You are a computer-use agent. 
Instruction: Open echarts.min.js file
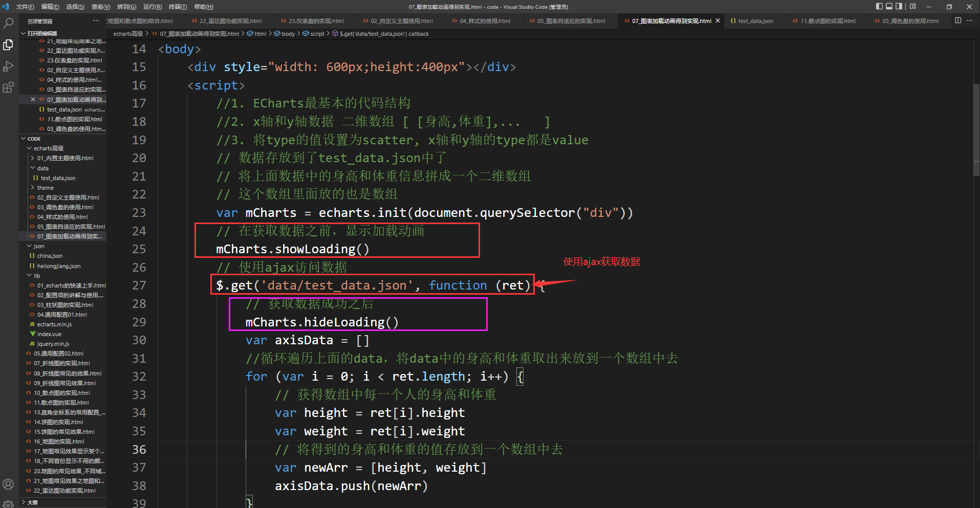54,324
